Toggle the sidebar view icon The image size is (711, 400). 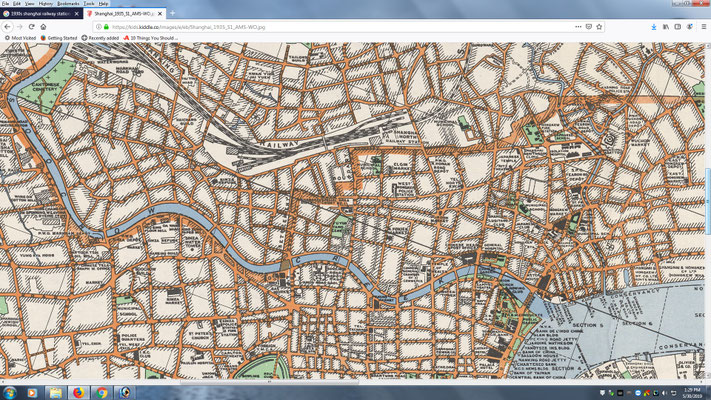pyautogui.click(x=677, y=27)
